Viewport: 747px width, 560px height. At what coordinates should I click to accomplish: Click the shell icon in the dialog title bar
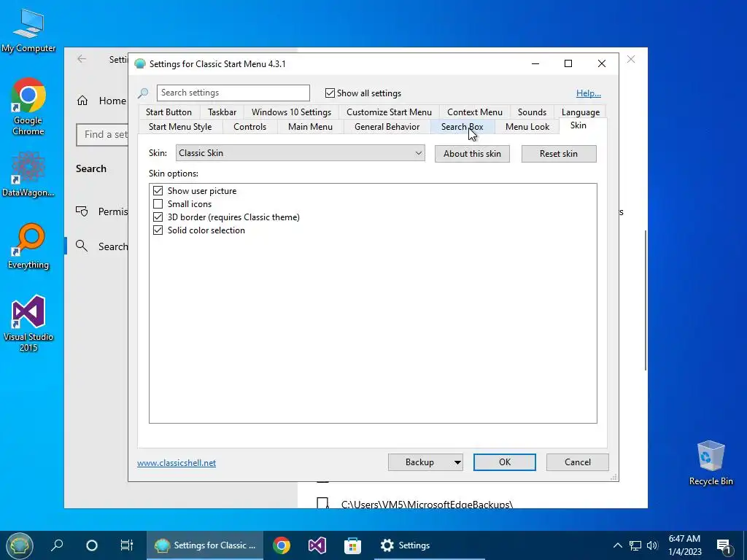click(139, 64)
